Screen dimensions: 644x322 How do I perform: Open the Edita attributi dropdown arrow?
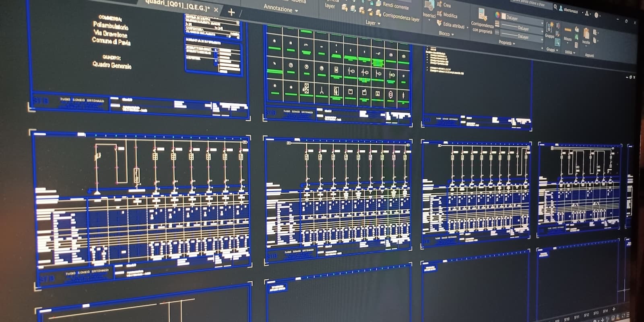(x=468, y=28)
